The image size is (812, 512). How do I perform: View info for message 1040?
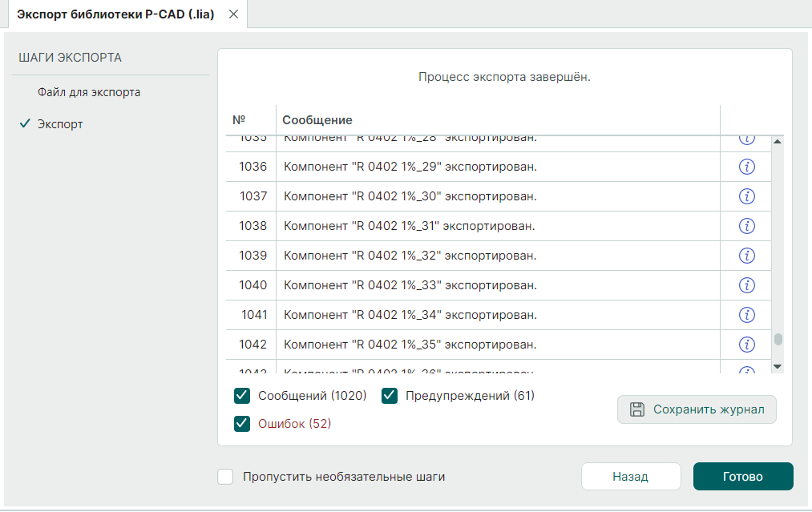click(x=746, y=285)
